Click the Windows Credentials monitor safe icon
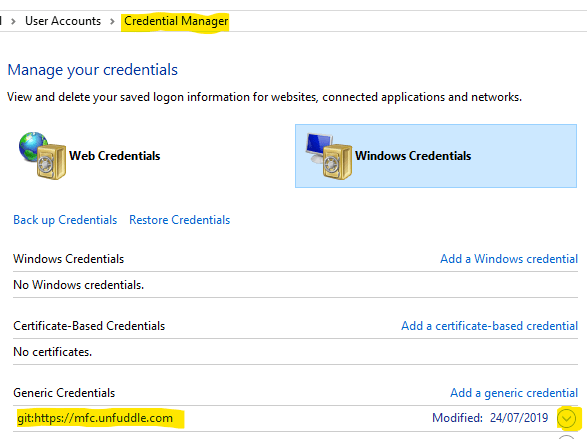This screenshot has height=439, width=587. pos(329,156)
